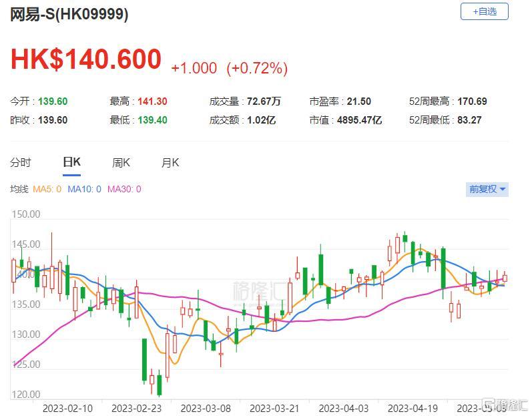
Task: Click the 150.00 price axis label
Action: 26,214
